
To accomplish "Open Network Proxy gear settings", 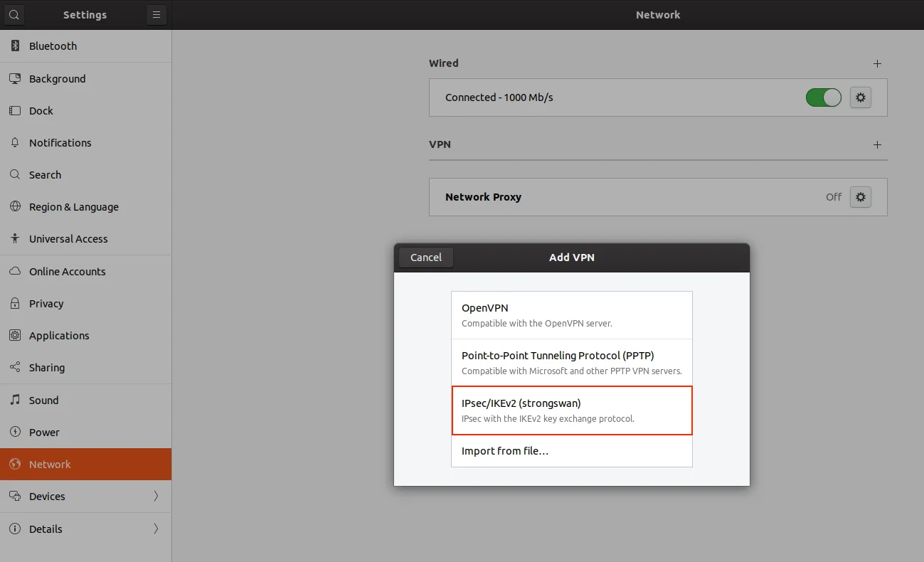I will click(860, 197).
